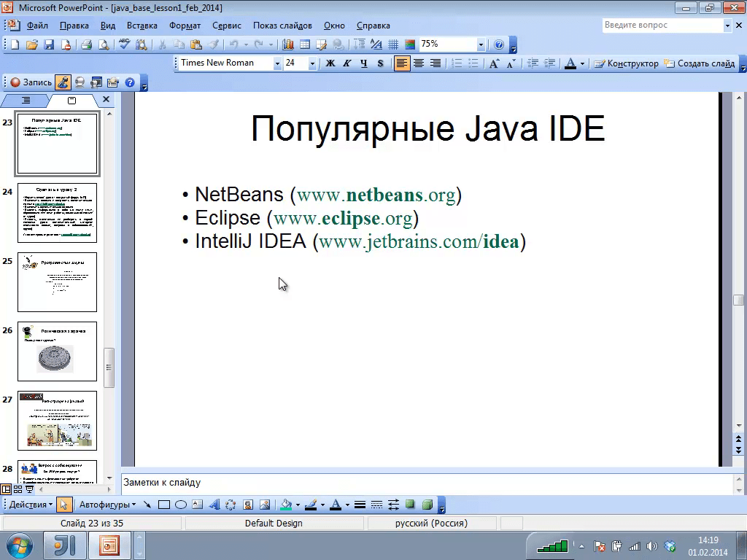Viewport: 747px width, 560px height.
Task: Insert a chart from the toolbar
Action: (x=287, y=44)
